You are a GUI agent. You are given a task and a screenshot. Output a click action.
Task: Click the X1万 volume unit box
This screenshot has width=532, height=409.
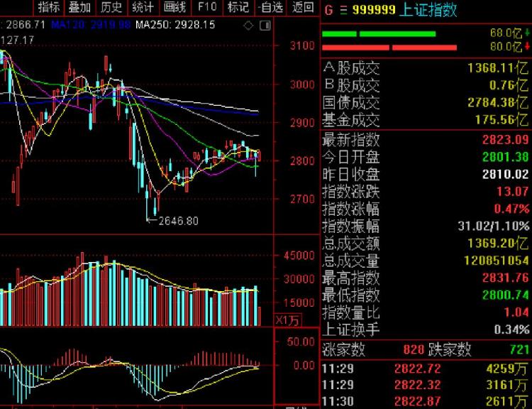pos(287,320)
